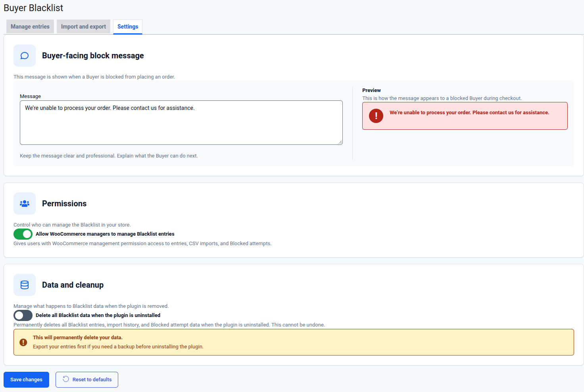The width and height of the screenshot is (584, 392).
Task: Enable Delete all Blacklist data on uninstall toggle
Action: click(23, 315)
